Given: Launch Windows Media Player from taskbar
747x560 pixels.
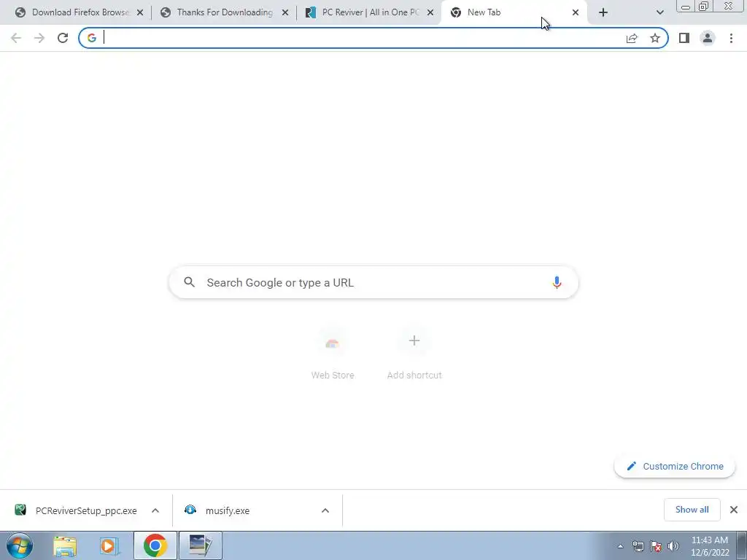Looking at the screenshot, I should pyautogui.click(x=109, y=546).
